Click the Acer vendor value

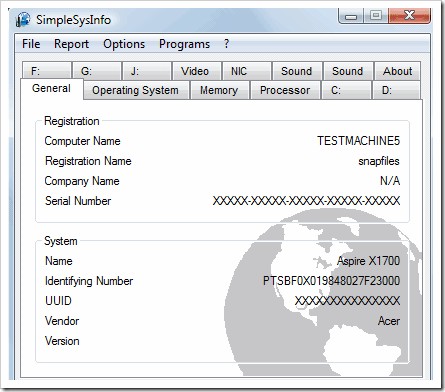point(389,321)
